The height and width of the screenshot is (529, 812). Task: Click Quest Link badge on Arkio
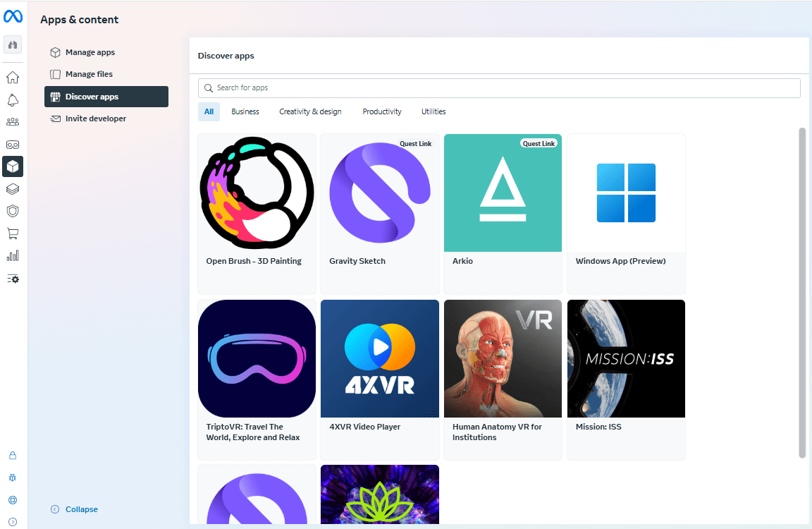click(x=539, y=143)
